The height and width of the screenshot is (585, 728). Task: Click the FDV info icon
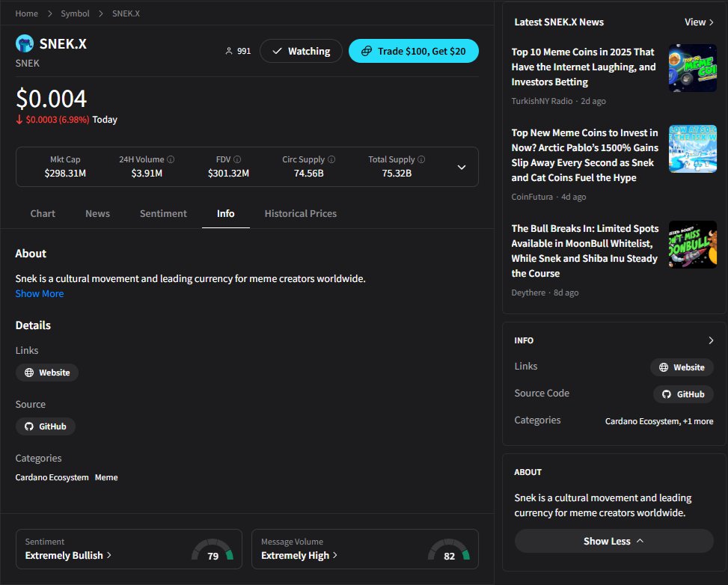(x=237, y=159)
